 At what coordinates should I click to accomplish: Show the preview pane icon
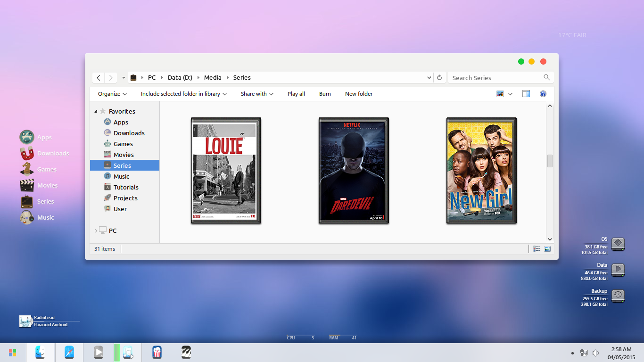coord(526,94)
